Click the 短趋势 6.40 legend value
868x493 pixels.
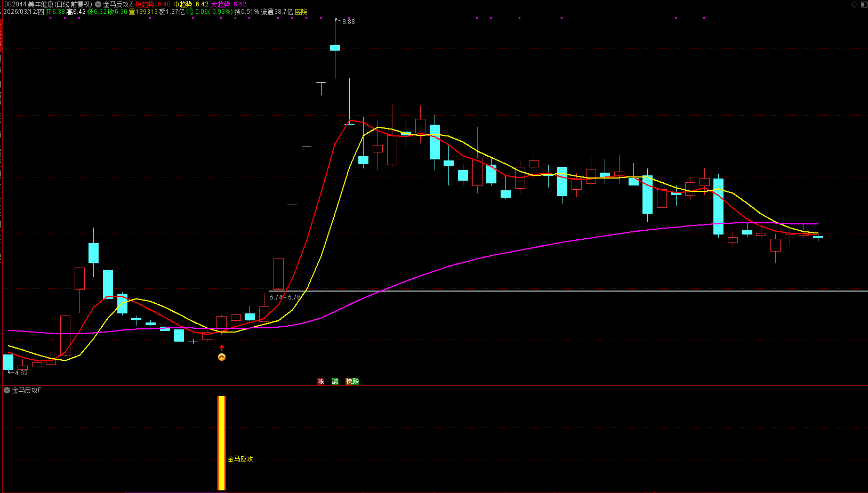(x=153, y=4)
